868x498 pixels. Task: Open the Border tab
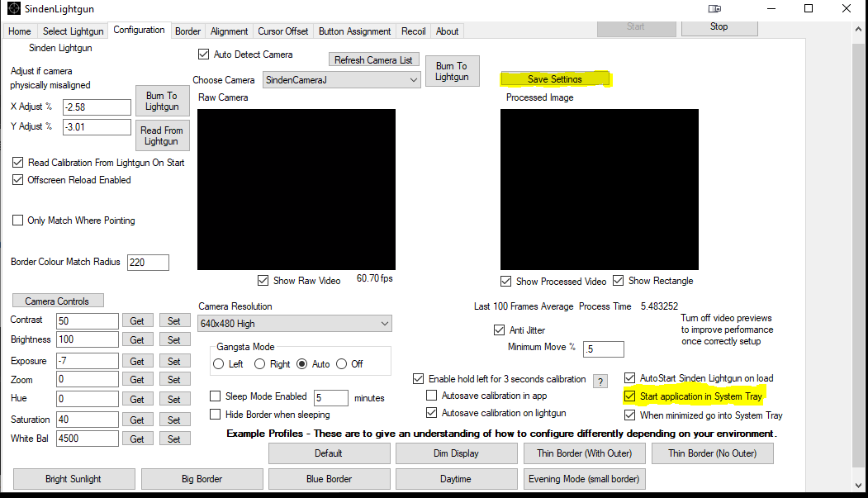[187, 31]
